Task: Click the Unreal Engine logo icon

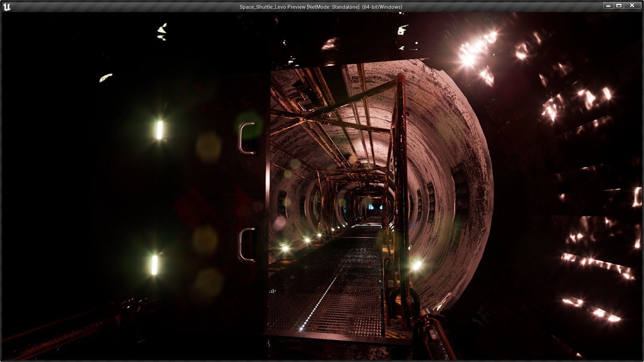Action: point(7,7)
